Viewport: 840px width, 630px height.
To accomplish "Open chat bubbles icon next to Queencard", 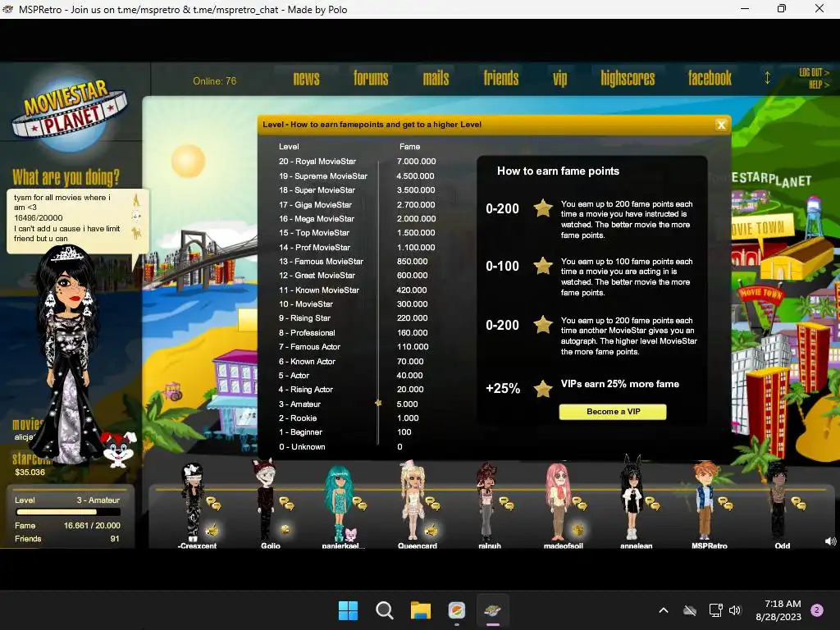I will point(432,503).
